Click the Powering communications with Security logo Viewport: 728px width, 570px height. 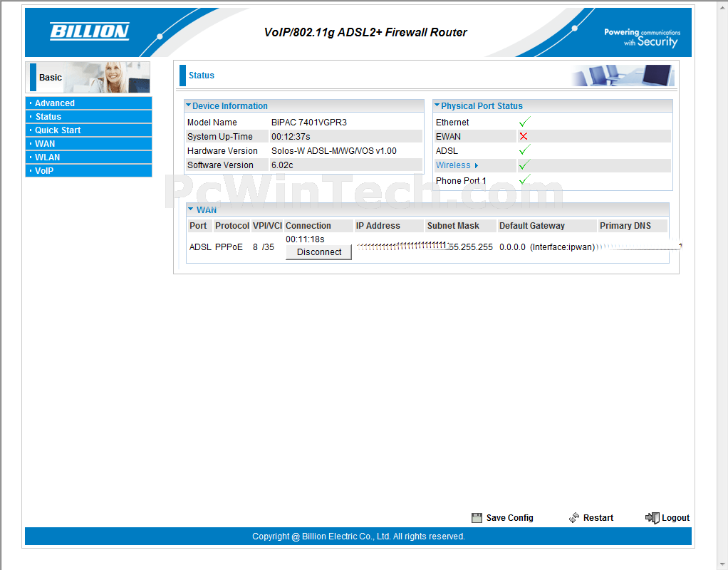point(642,38)
